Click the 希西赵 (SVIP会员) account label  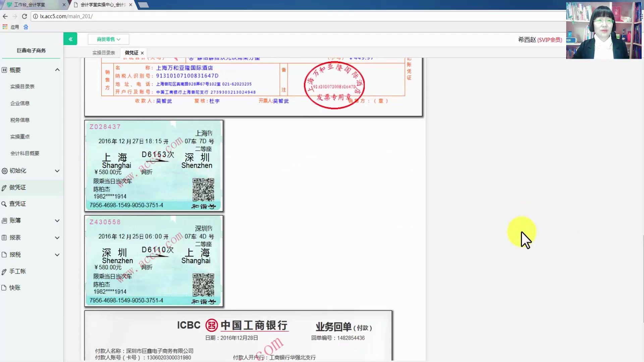click(x=540, y=40)
